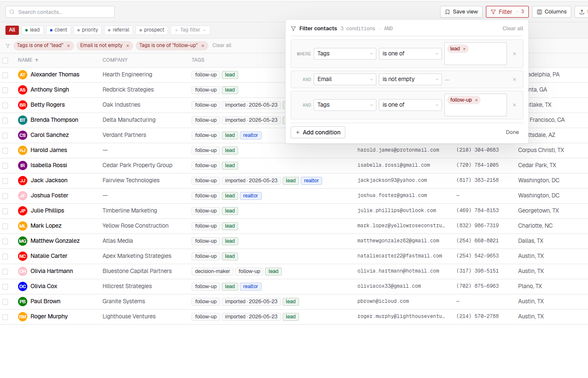The width and height of the screenshot is (588, 378).
Task: Select Betty Rogers row checkbox
Action: (x=5, y=105)
